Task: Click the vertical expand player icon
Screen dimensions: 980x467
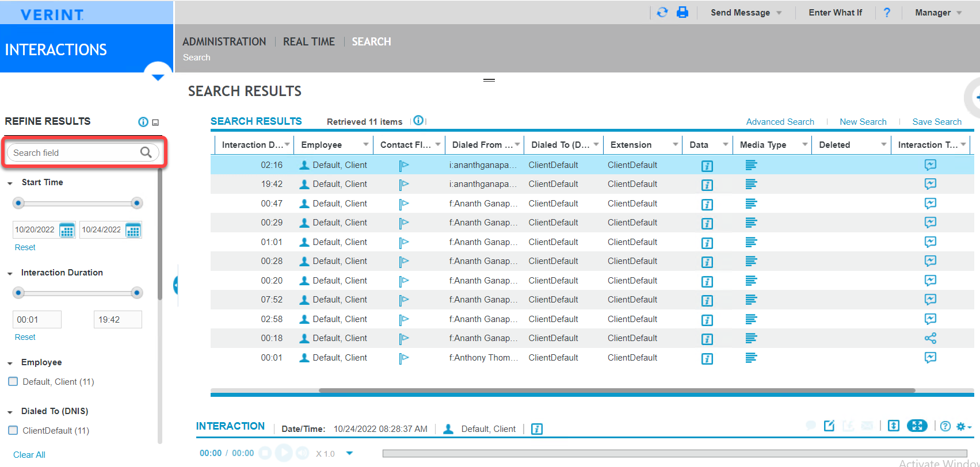Action: (x=894, y=426)
